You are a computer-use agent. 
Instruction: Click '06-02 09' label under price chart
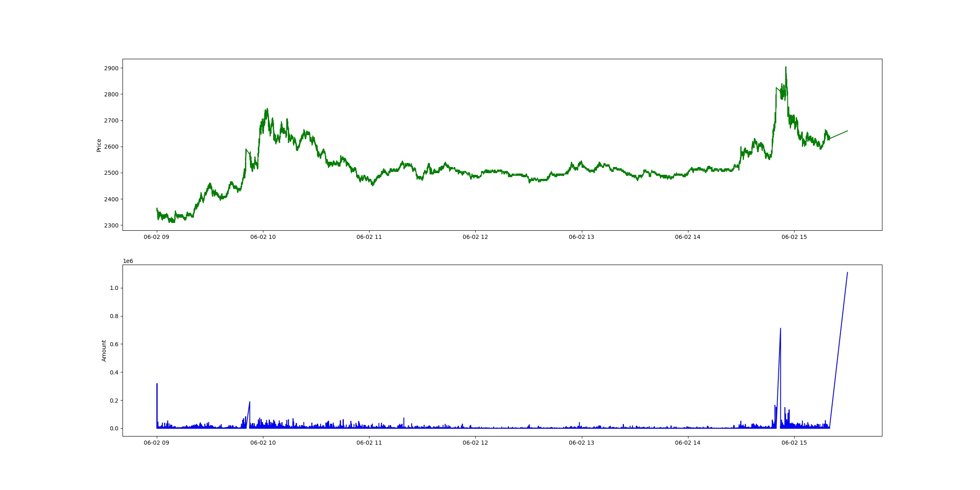pos(156,237)
